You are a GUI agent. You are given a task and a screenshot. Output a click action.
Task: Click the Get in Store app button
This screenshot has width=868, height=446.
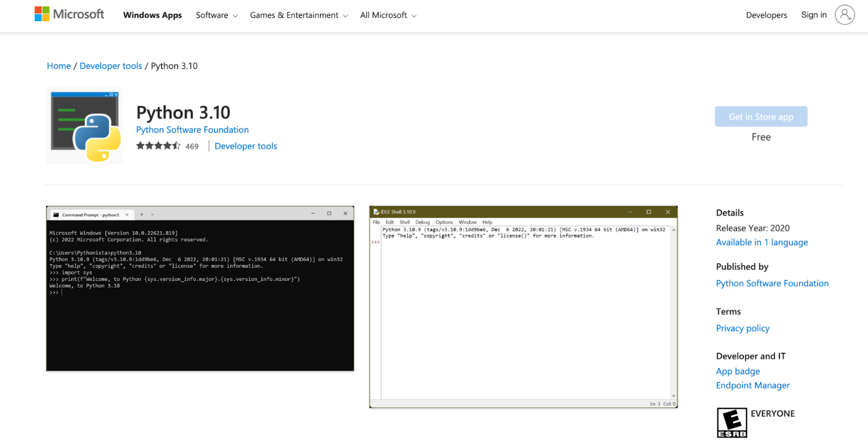click(761, 117)
